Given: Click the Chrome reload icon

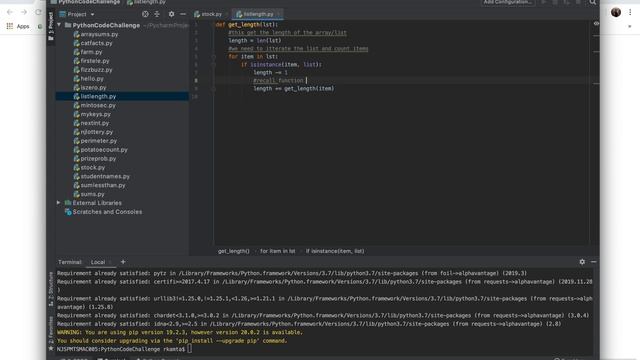Looking at the screenshot, I should coord(38,12).
